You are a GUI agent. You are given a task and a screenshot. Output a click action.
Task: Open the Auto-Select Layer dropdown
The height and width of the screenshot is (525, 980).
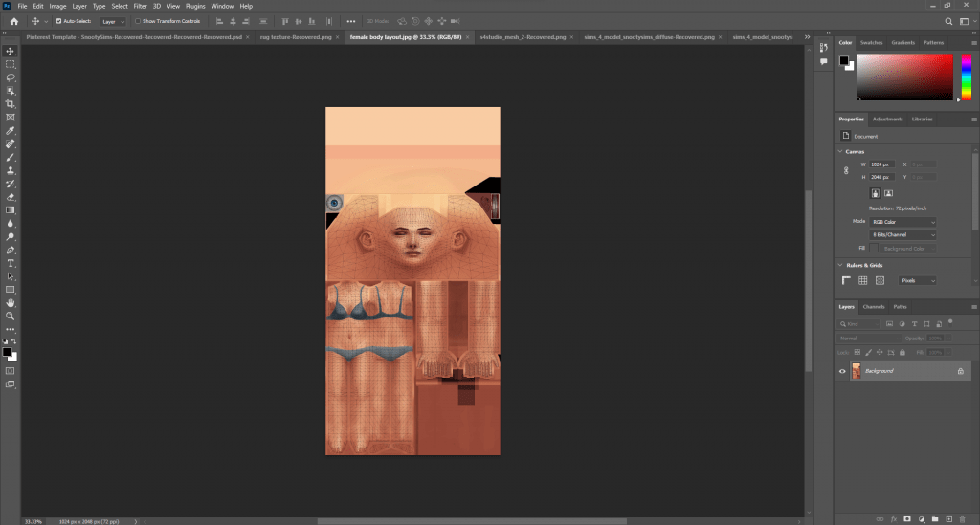(x=113, y=20)
